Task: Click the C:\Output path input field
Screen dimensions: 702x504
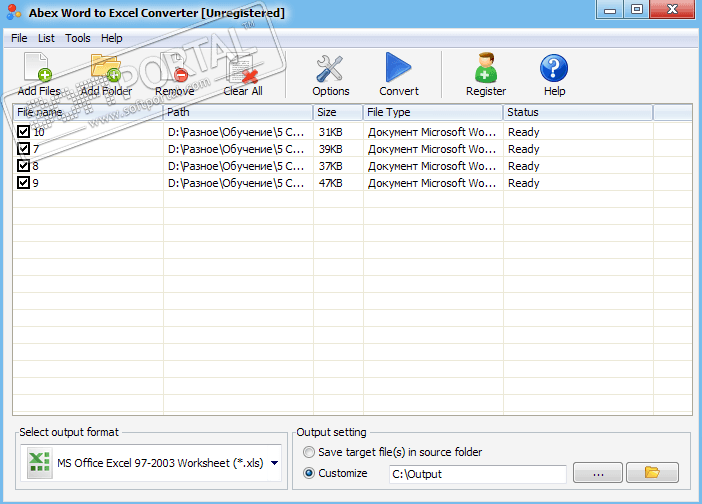Action: click(478, 474)
